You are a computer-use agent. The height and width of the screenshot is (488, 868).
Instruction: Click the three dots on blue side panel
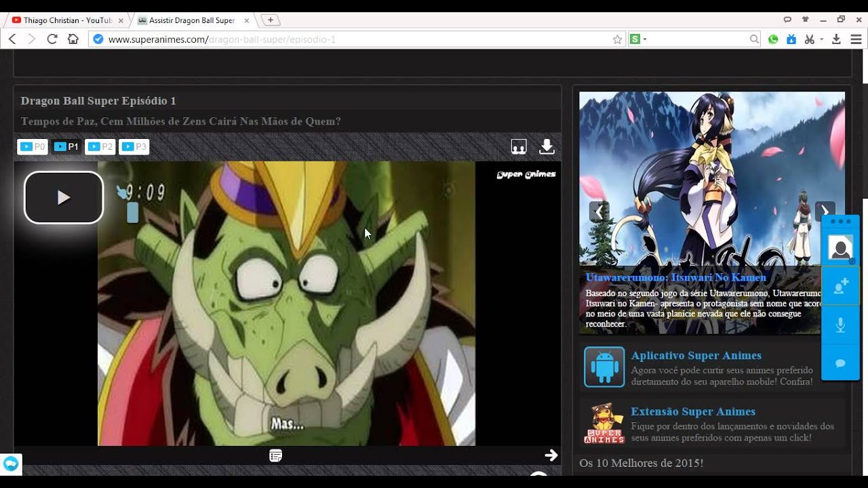pos(840,222)
